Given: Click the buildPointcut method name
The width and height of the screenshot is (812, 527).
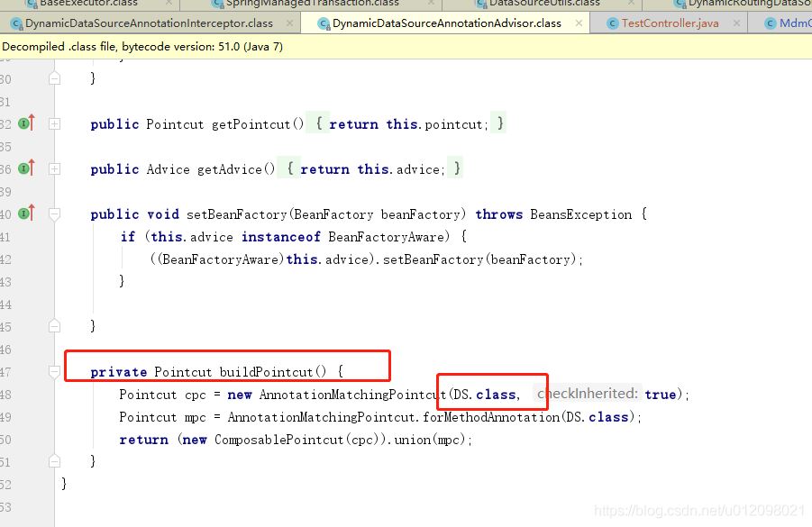Looking at the screenshot, I should (x=267, y=372).
